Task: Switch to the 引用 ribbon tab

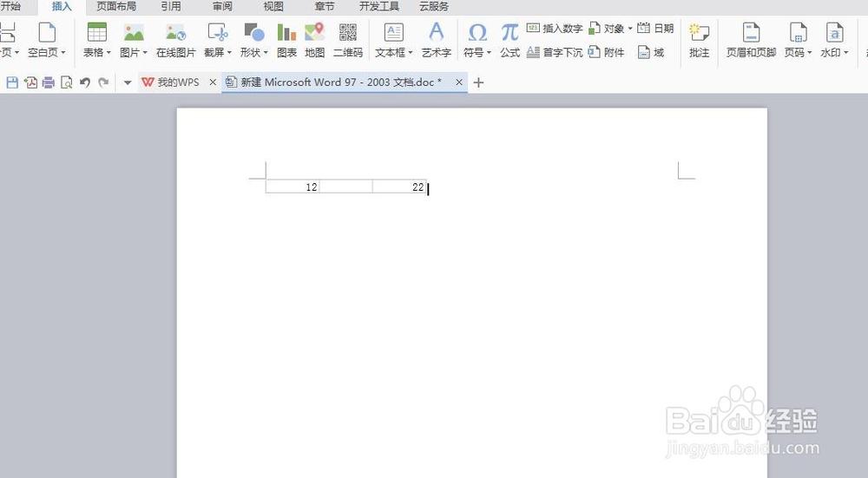Action: 170,7
